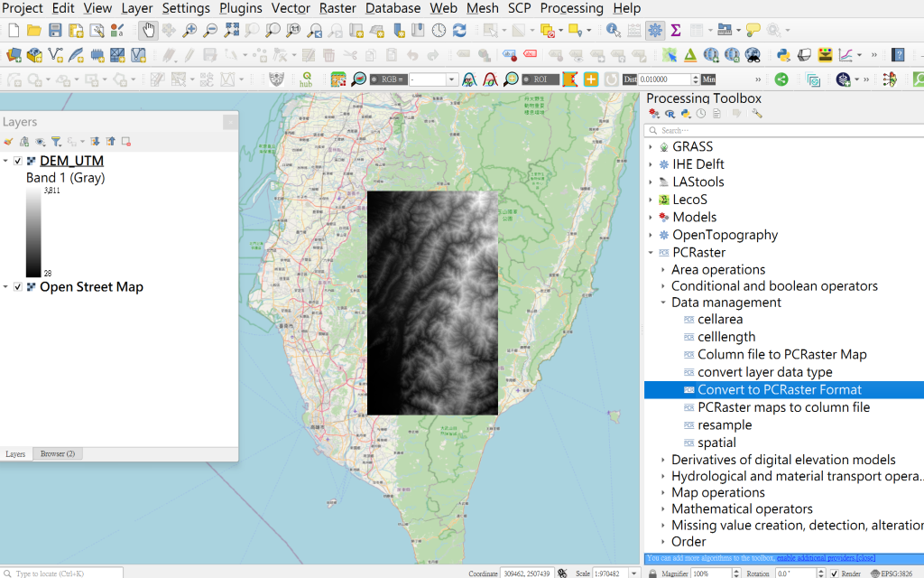Open the Processing menu
Screen dimensions: 924x578
pyautogui.click(x=571, y=8)
